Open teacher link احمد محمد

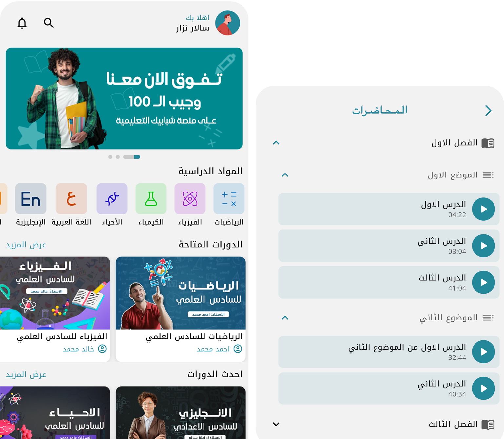tap(213, 349)
